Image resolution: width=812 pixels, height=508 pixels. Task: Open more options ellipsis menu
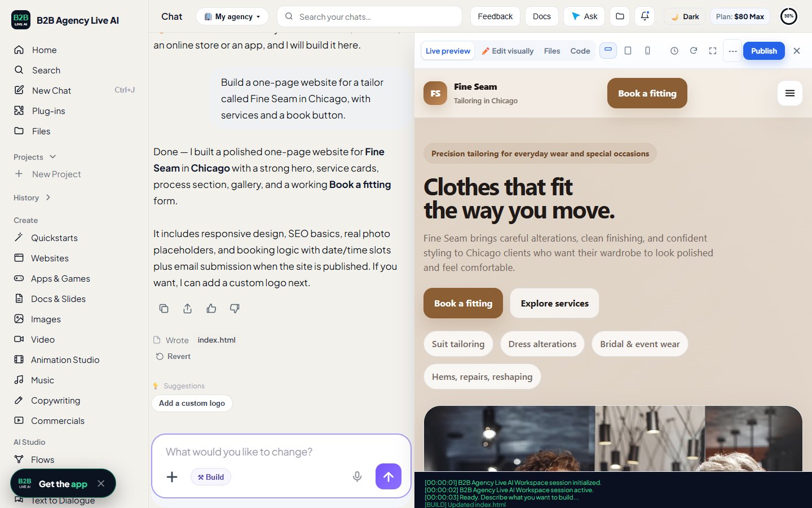tap(732, 51)
